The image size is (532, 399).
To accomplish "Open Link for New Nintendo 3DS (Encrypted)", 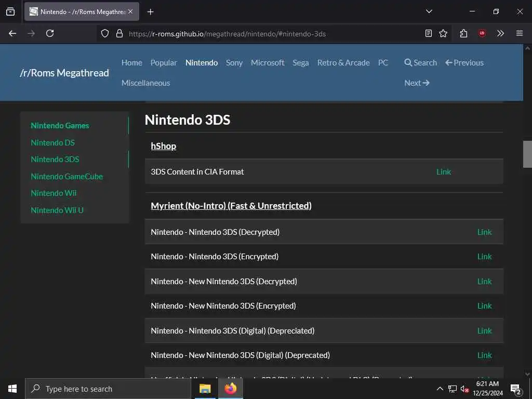I will (485, 305).
